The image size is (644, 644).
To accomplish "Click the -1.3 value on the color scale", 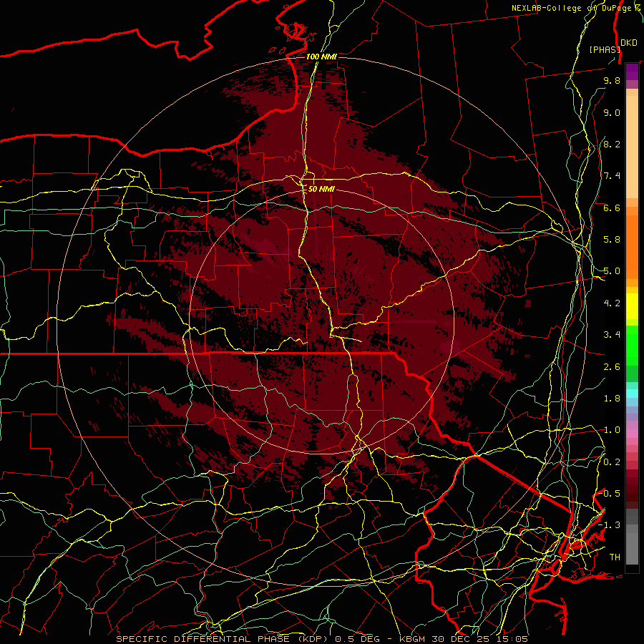I will point(609,525).
